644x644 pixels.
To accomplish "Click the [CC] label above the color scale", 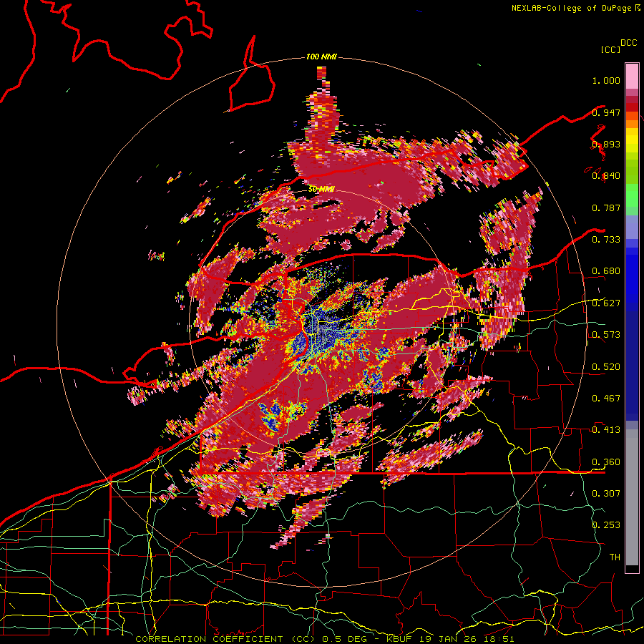I will click(x=610, y=49).
